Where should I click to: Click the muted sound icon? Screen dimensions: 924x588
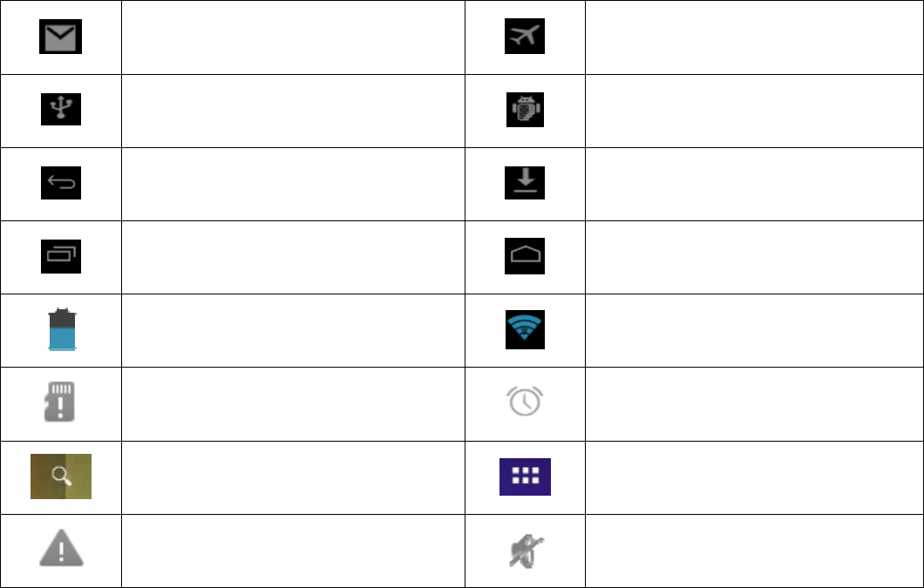[x=525, y=551]
